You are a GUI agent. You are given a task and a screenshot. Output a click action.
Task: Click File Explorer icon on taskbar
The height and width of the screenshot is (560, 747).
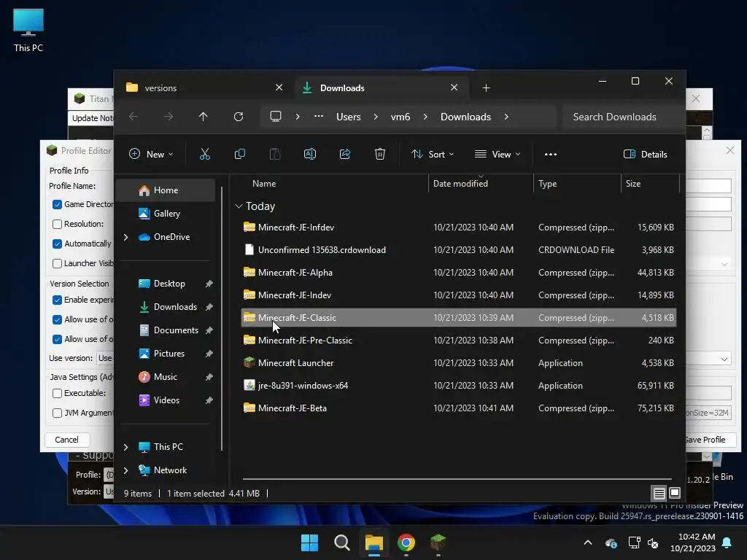[374, 542]
